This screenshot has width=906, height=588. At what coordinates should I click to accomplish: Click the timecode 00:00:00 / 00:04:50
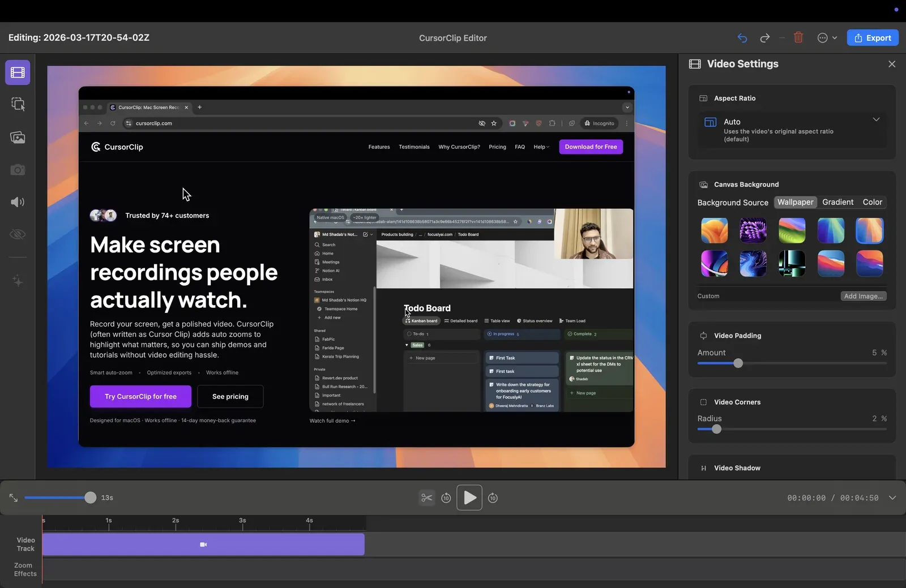832,498
